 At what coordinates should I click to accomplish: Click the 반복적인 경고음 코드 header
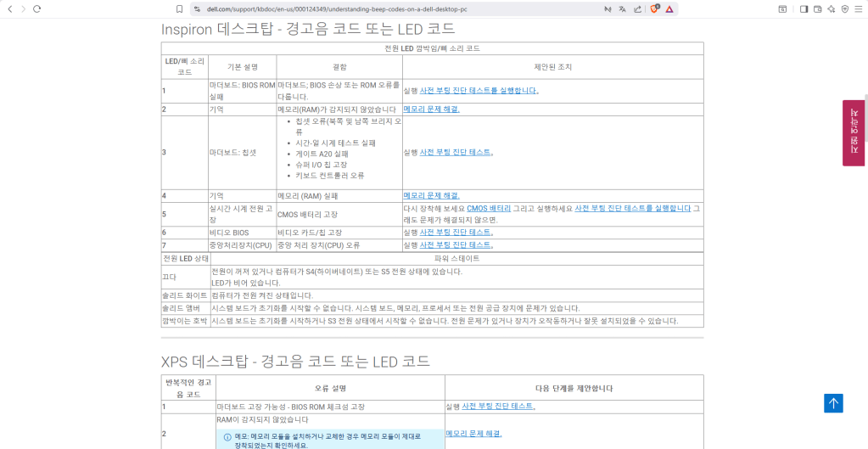188,388
